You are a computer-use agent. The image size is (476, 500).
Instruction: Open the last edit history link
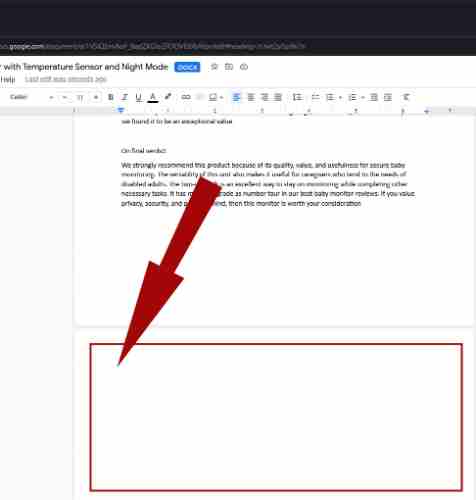click(x=66, y=79)
